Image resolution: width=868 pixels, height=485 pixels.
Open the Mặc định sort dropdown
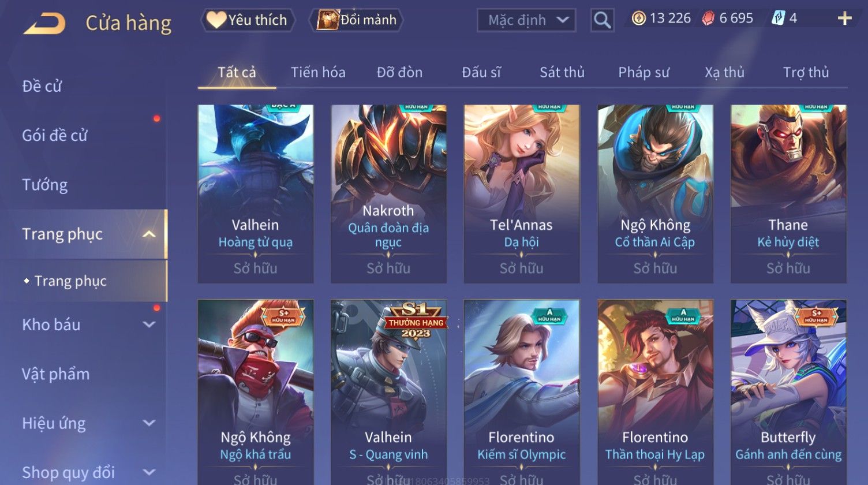[526, 21]
